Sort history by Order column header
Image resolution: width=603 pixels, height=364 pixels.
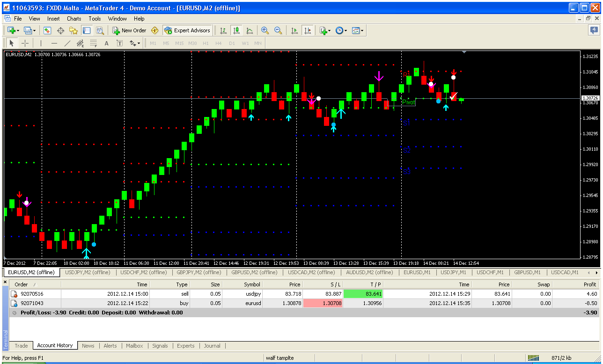[x=35, y=284]
